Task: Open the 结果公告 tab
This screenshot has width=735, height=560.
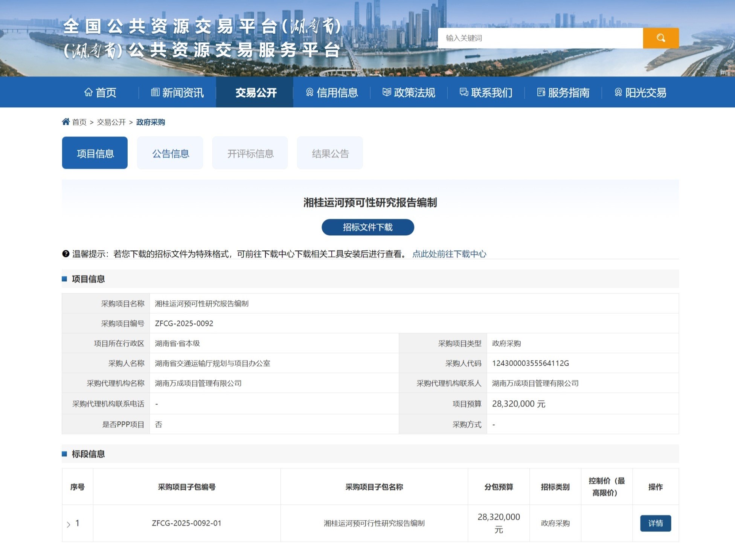Action: [330, 153]
